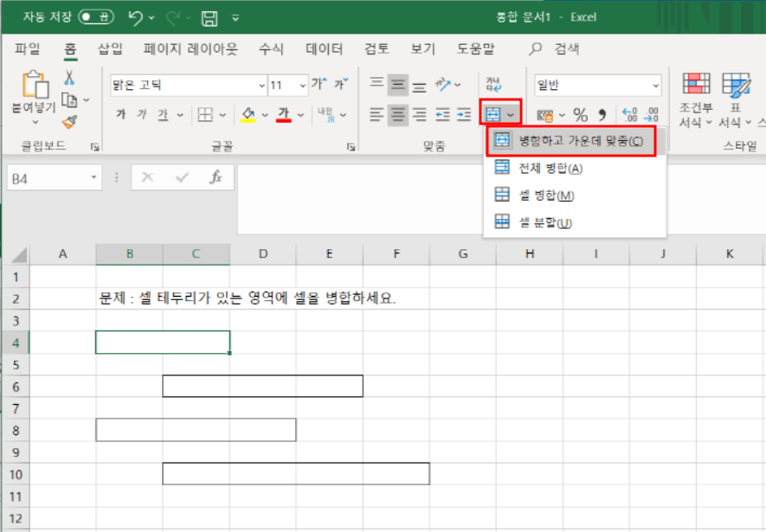Open the 파일 tab
The width and height of the screenshot is (766, 532).
(28, 48)
